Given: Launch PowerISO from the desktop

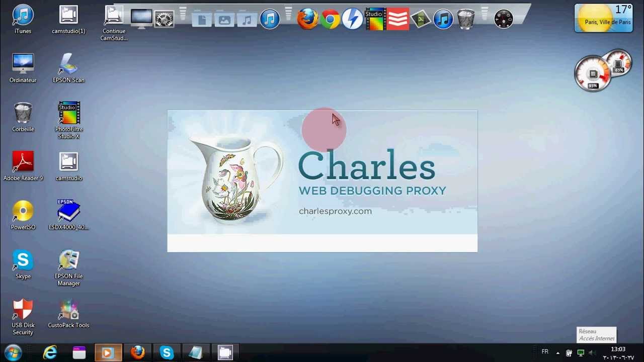Looking at the screenshot, I should coord(23,215).
